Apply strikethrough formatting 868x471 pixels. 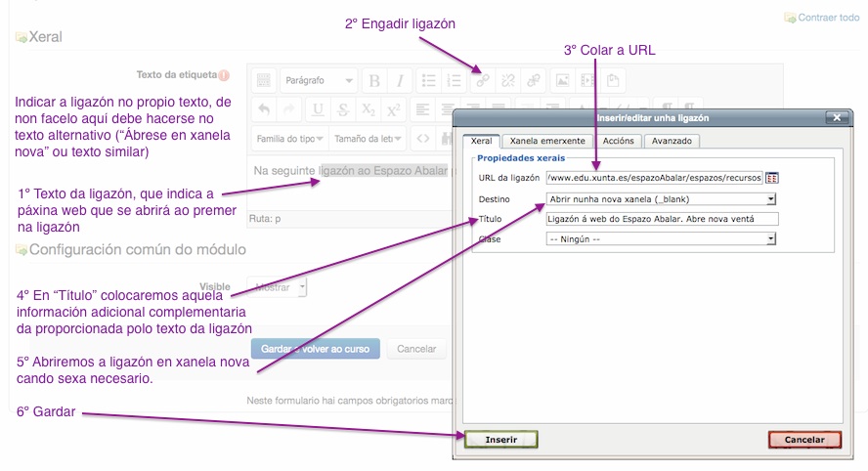pos(343,109)
